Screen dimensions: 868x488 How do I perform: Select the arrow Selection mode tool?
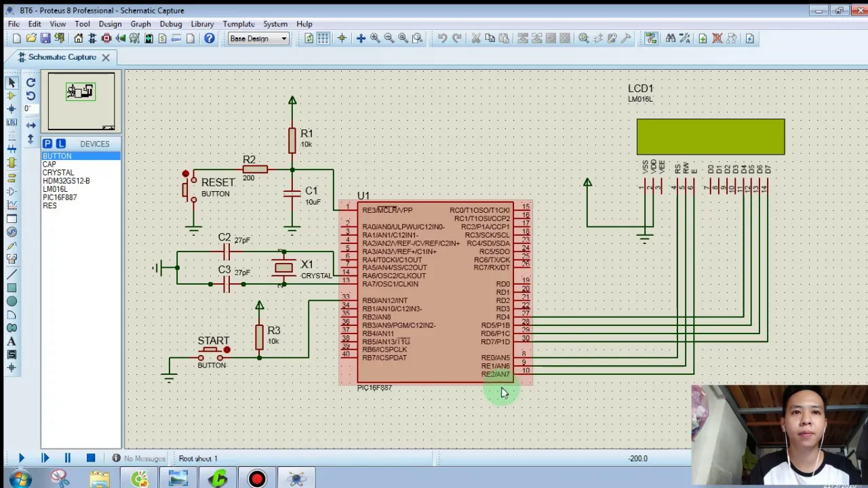(x=12, y=82)
